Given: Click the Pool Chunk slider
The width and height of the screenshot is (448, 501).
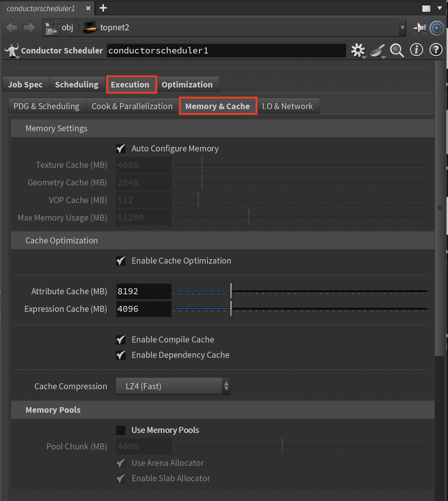Looking at the screenshot, I should pyautogui.click(x=301, y=446).
